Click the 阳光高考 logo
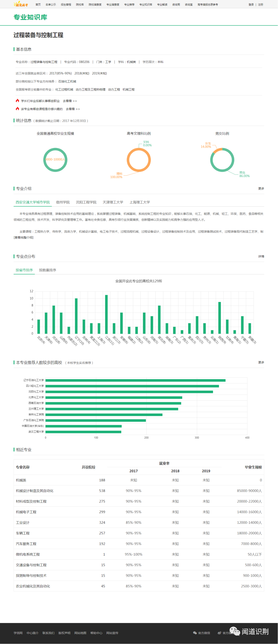Viewport: 278px width, 644px height. [x=21, y=4]
